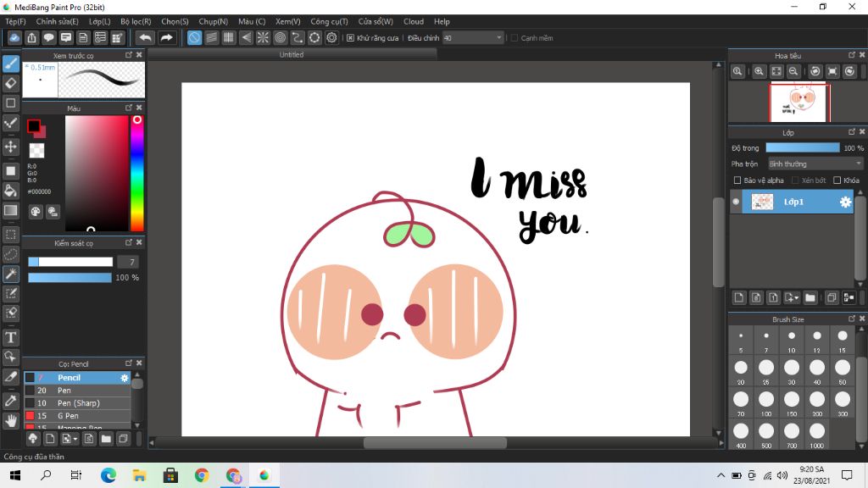
Task: Select the Pencil brush
Action: [77, 378]
